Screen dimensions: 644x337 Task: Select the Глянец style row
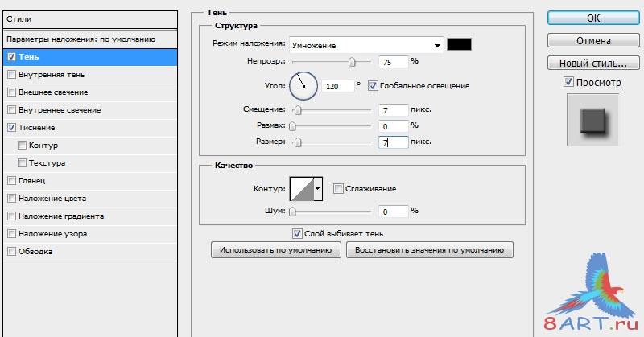(x=90, y=181)
